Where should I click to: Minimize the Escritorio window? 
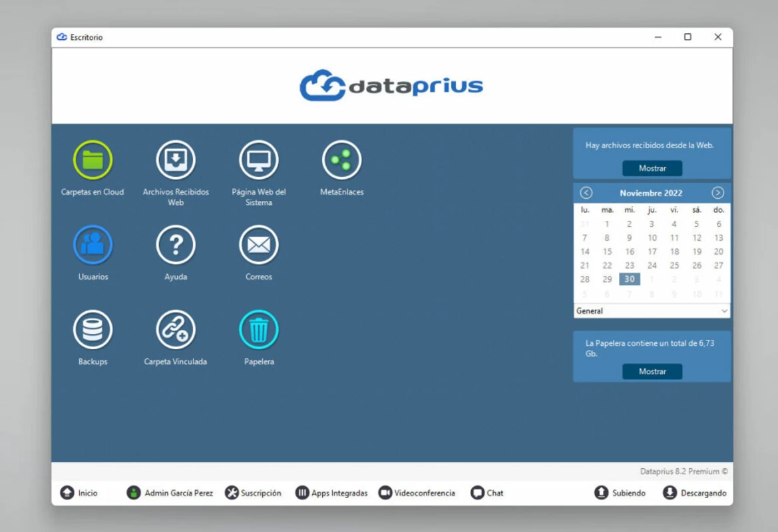pyautogui.click(x=658, y=37)
